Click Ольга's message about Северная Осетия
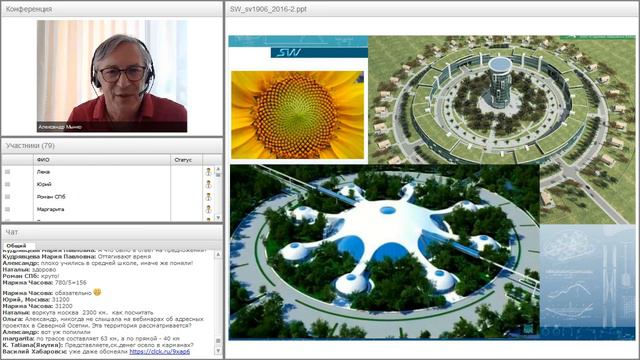 [103, 322]
